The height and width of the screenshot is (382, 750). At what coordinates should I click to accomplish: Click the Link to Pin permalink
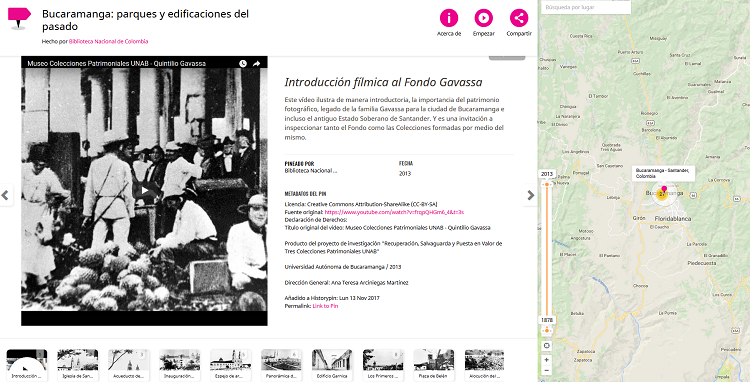pos(325,306)
